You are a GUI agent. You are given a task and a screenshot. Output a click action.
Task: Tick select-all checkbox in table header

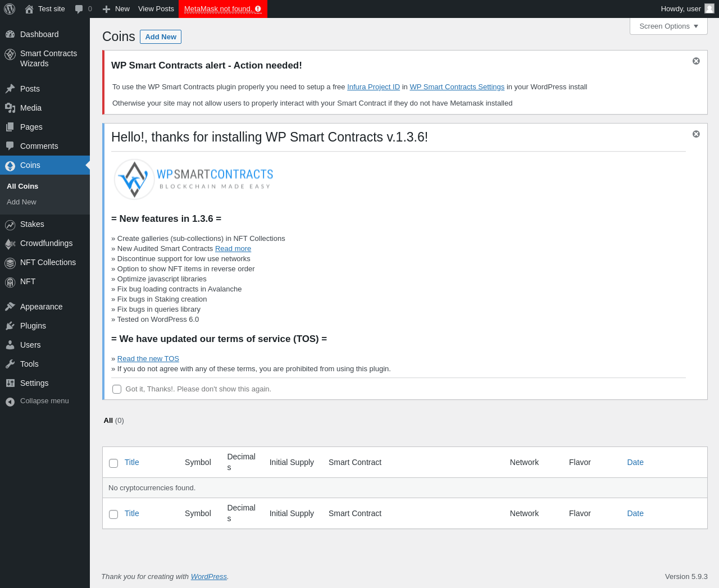[x=113, y=463]
